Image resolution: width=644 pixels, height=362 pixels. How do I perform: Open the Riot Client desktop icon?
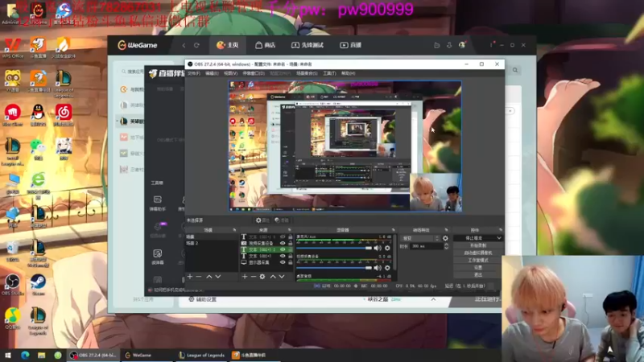click(x=12, y=113)
